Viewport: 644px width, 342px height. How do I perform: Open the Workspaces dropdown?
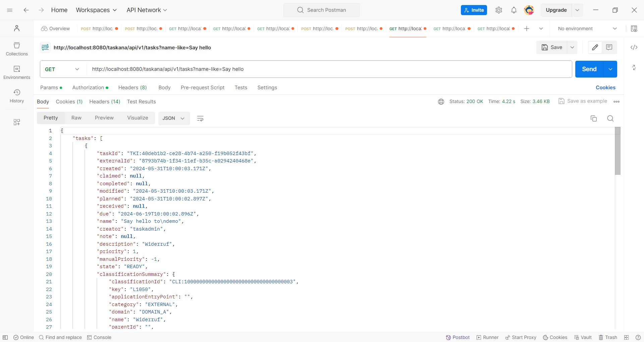[96, 10]
